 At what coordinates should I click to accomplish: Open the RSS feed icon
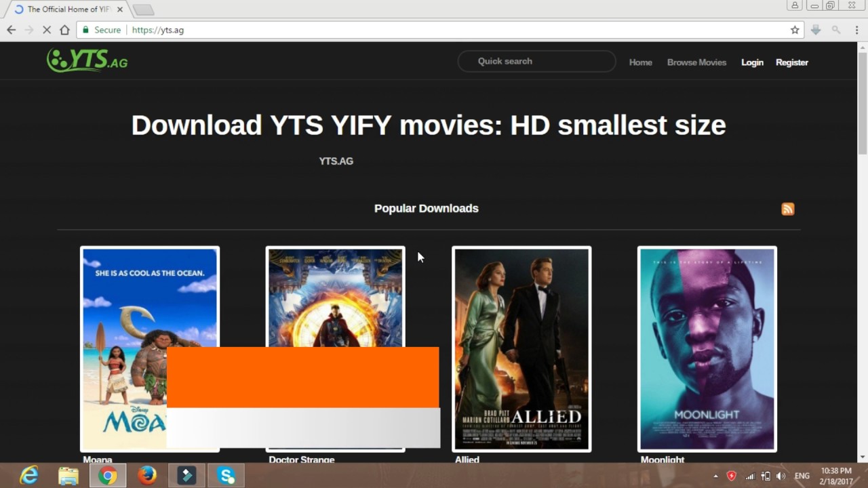[787, 209]
